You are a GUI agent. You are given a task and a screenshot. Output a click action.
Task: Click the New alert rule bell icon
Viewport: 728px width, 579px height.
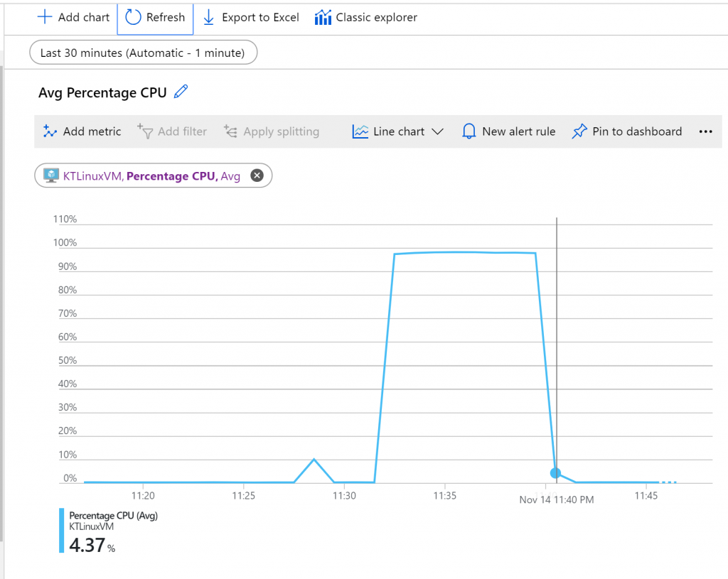(x=469, y=131)
